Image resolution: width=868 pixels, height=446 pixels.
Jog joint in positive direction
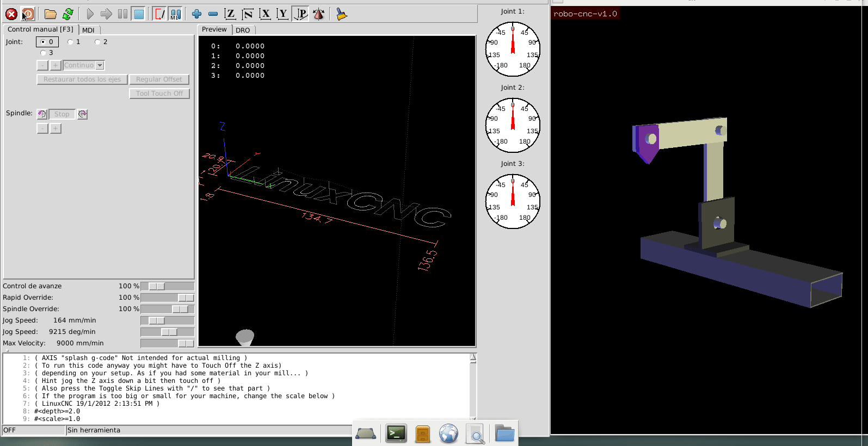[56, 65]
